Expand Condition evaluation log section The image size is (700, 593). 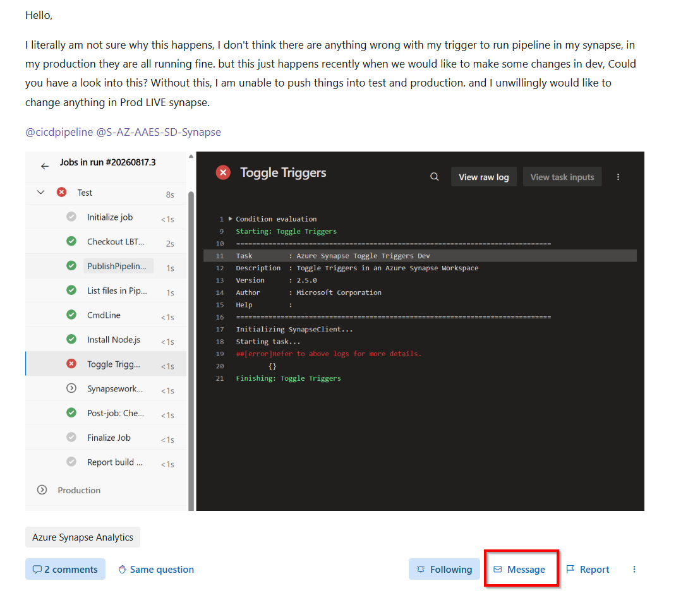(231, 219)
